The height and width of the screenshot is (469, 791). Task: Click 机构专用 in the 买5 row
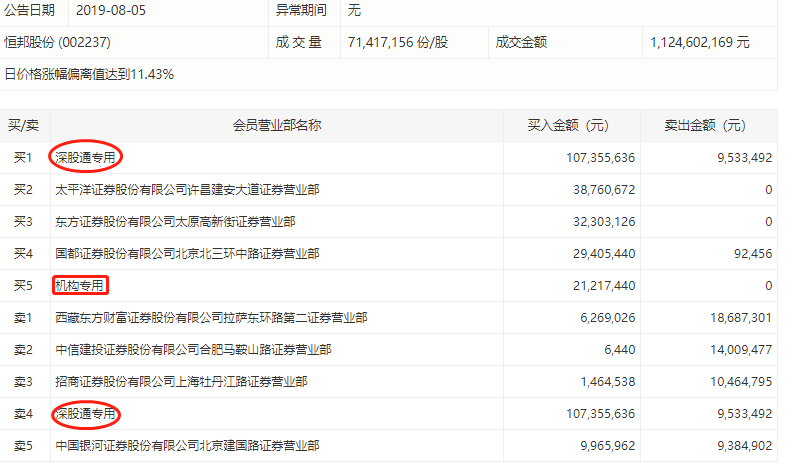coord(79,285)
